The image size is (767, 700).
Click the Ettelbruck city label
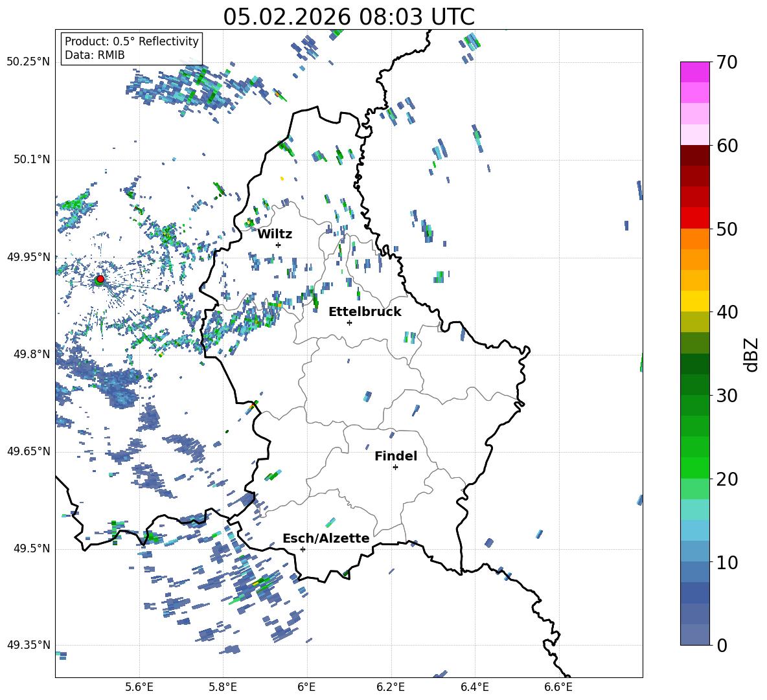pos(365,312)
